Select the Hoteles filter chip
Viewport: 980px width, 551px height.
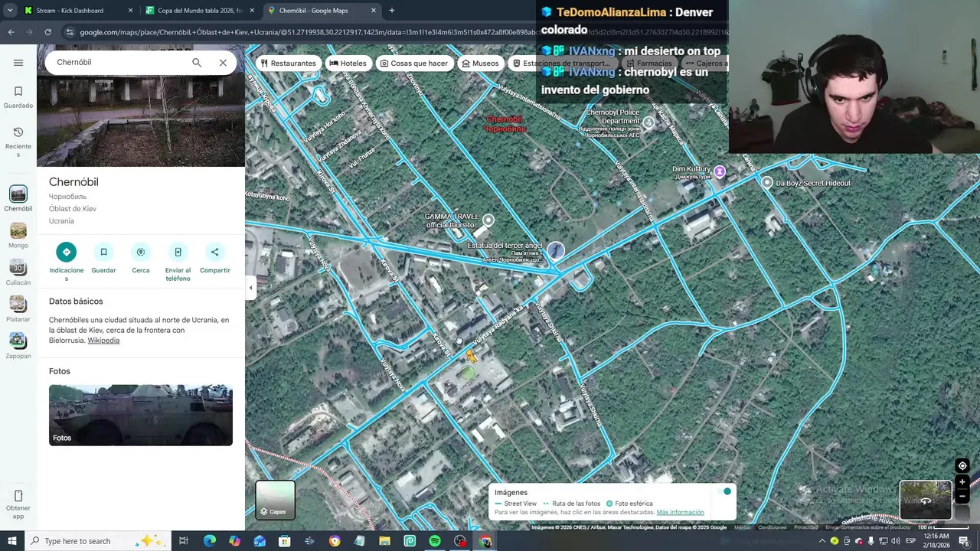(x=348, y=64)
